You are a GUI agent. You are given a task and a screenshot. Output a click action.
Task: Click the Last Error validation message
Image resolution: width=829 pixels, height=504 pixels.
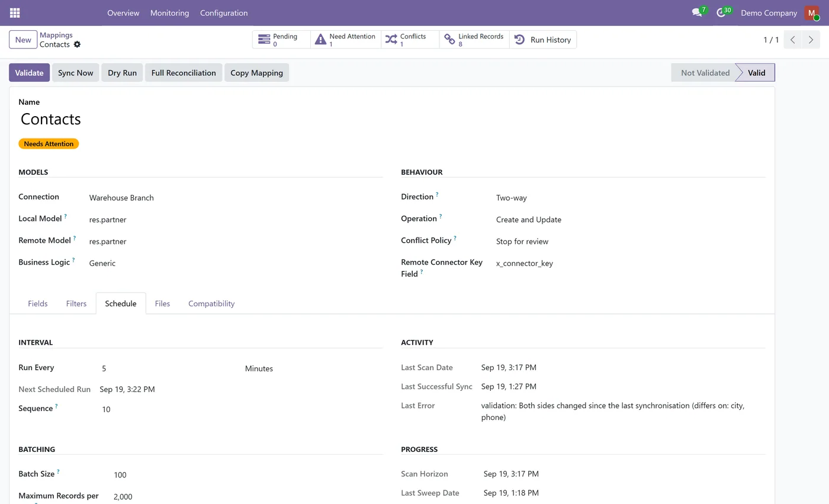tap(613, 412)
